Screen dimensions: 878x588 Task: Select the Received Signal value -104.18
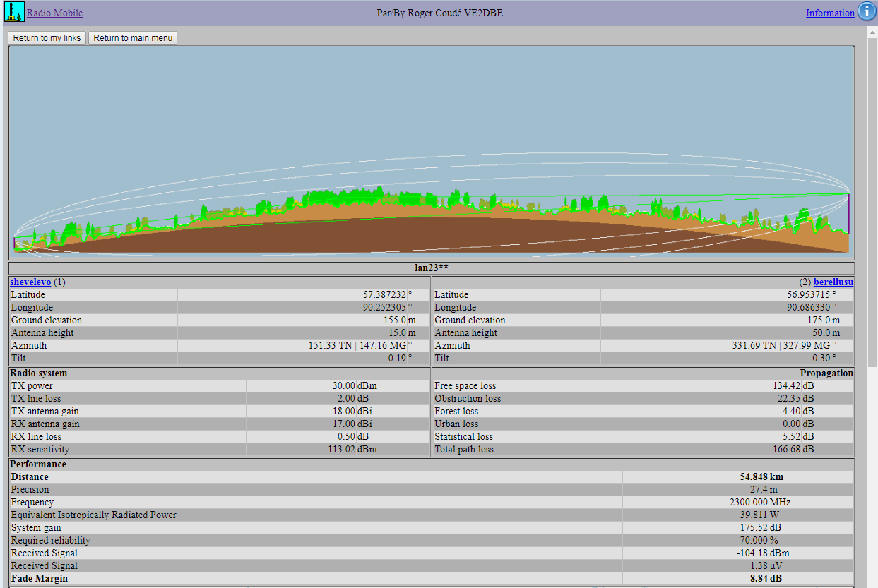[751, 553]
